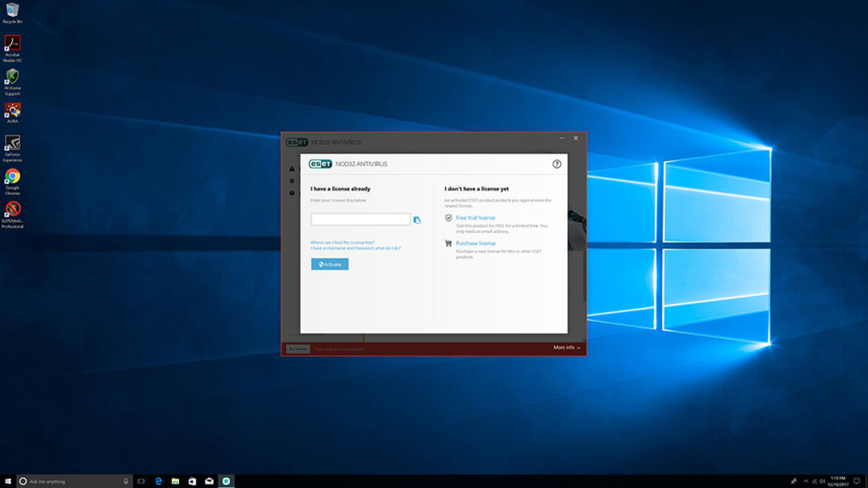Open the help question mark icon
Image resolution: width=868 pixels, height=488 pixels.
pos(556,164)
